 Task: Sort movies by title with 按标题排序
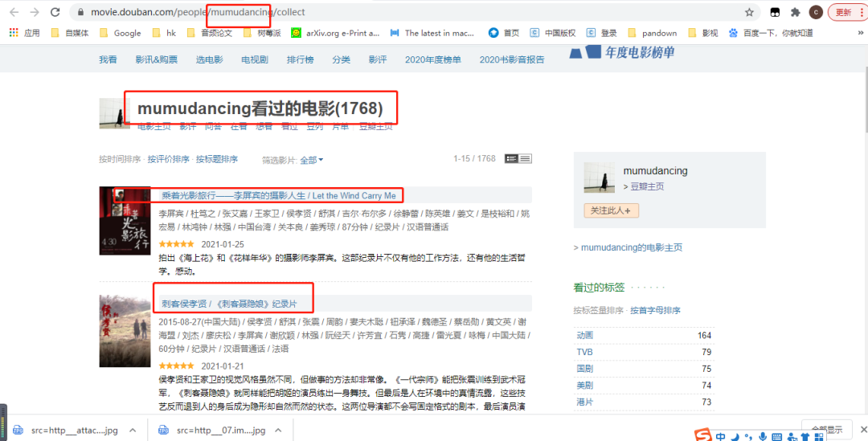pyautogui.click(x=217, y=159)
